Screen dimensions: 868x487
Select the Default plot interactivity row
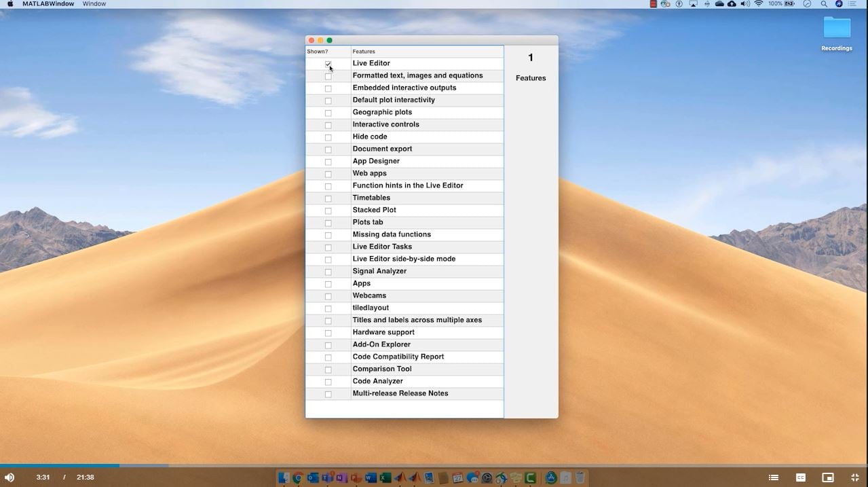tap(404, 101)
